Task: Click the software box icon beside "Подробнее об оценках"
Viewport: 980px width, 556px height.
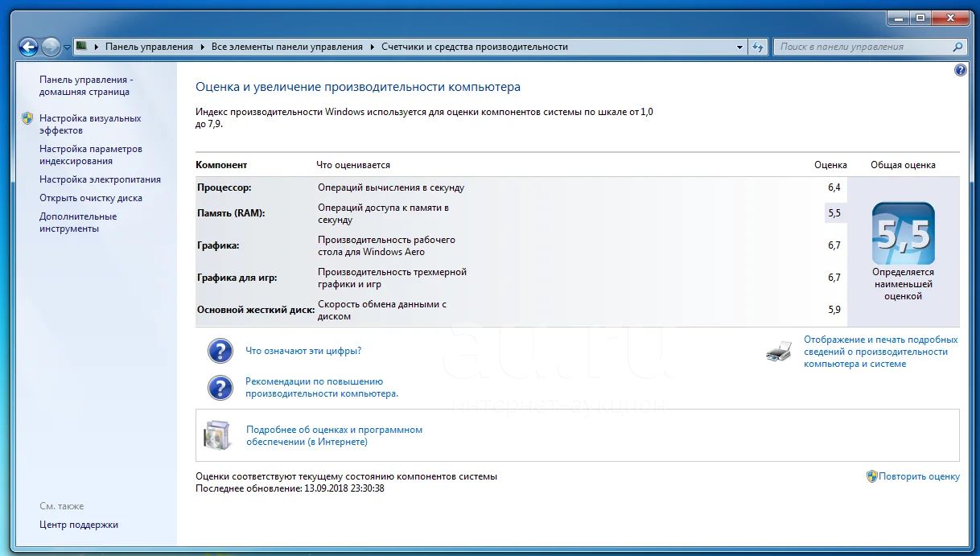Action: pos(217,435)
